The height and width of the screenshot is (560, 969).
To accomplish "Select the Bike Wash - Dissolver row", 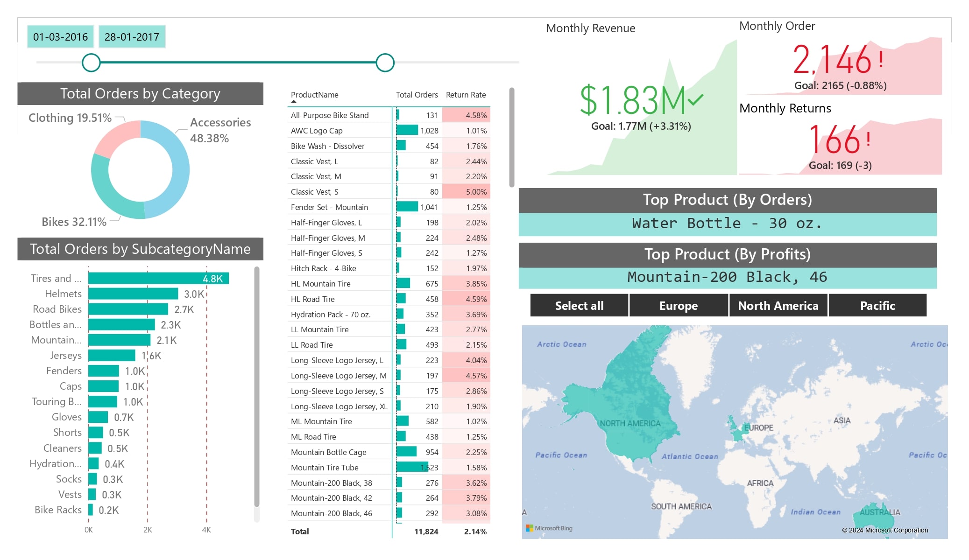I will [389, 146].
